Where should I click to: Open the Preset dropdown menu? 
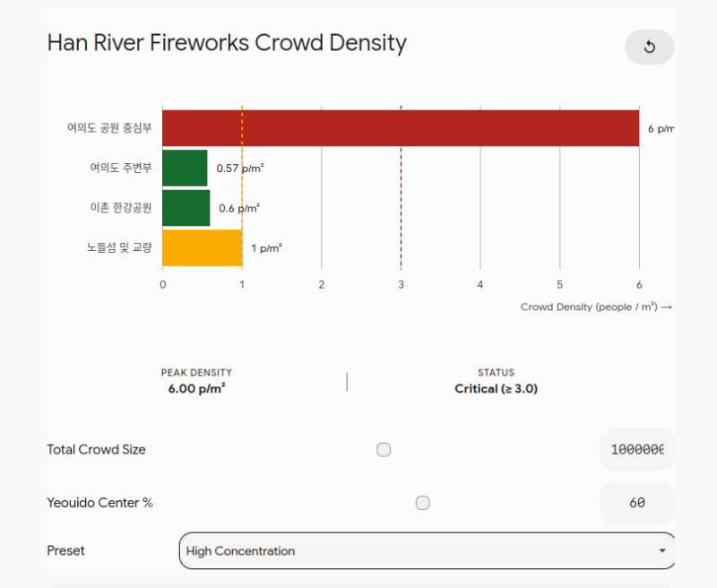[428, 550]
